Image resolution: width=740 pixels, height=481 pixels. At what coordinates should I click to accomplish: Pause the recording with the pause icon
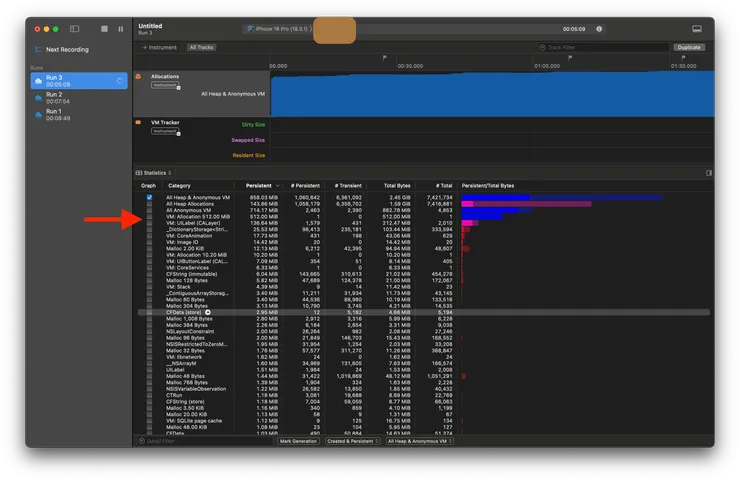(121, 29)
